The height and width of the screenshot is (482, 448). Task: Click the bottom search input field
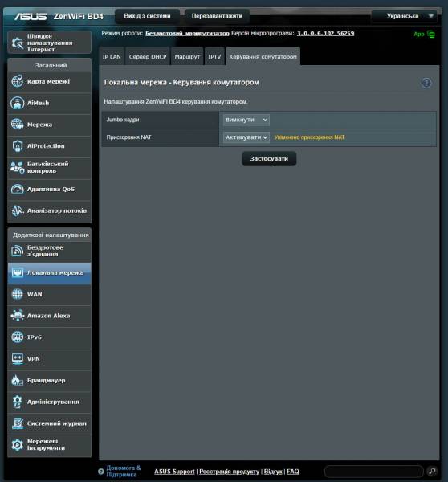(x=373, y=472)
